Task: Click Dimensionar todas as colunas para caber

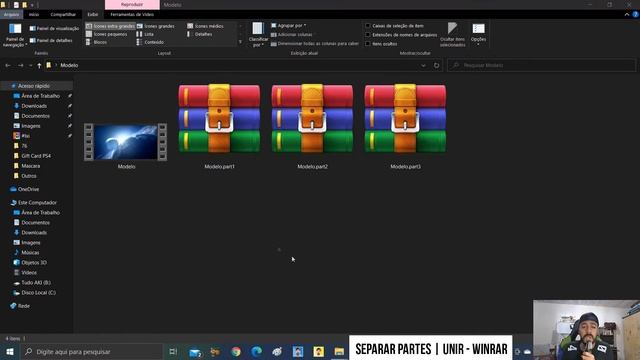Action: [315, 43]
